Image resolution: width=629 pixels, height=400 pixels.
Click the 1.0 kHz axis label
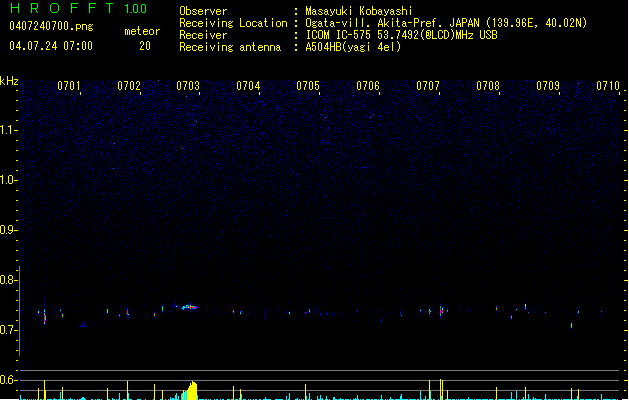point(9,180)
